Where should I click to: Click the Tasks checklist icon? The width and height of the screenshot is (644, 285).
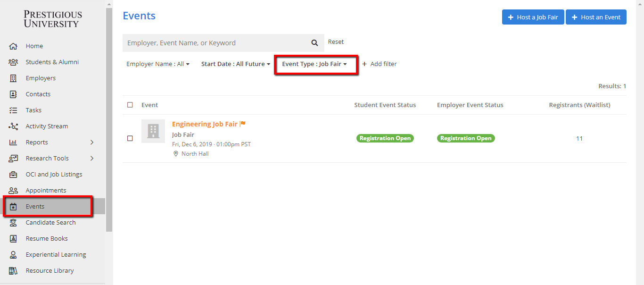pos(13,110)
